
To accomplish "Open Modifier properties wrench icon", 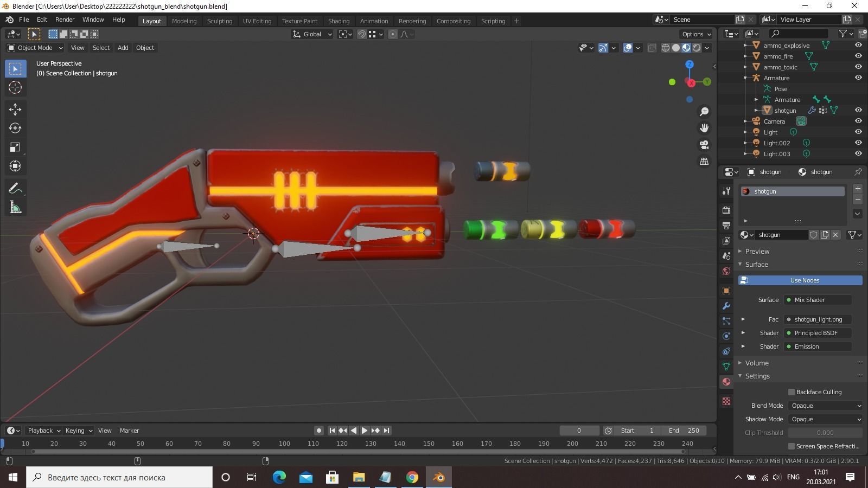I will 726,306.
